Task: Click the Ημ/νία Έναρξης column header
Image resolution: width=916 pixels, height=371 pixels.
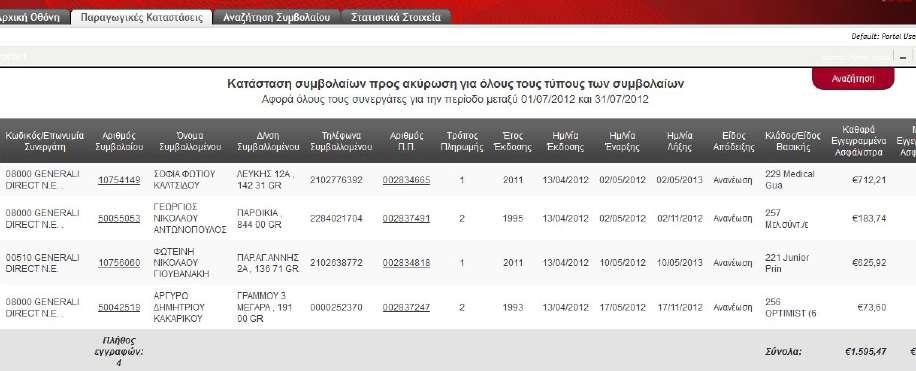Action: point(623,141)
